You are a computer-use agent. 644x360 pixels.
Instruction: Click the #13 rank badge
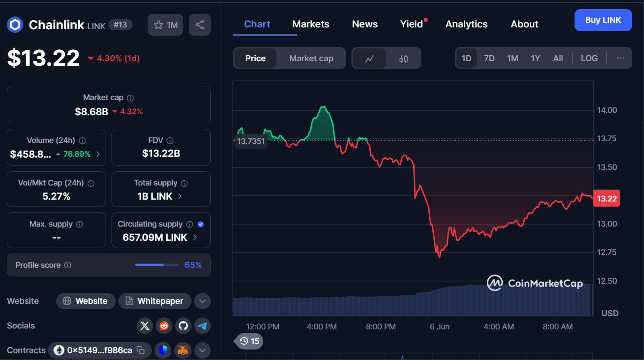click(120, 25)
